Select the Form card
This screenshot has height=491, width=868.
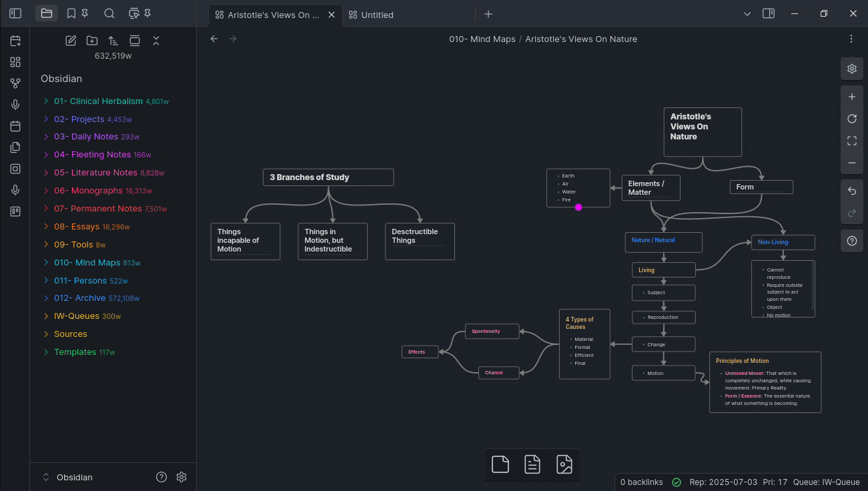761,187
